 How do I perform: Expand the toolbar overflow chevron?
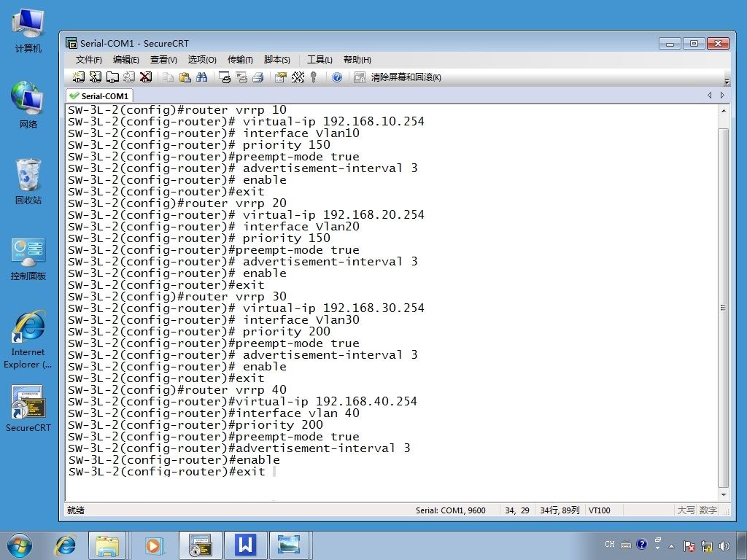727,82
